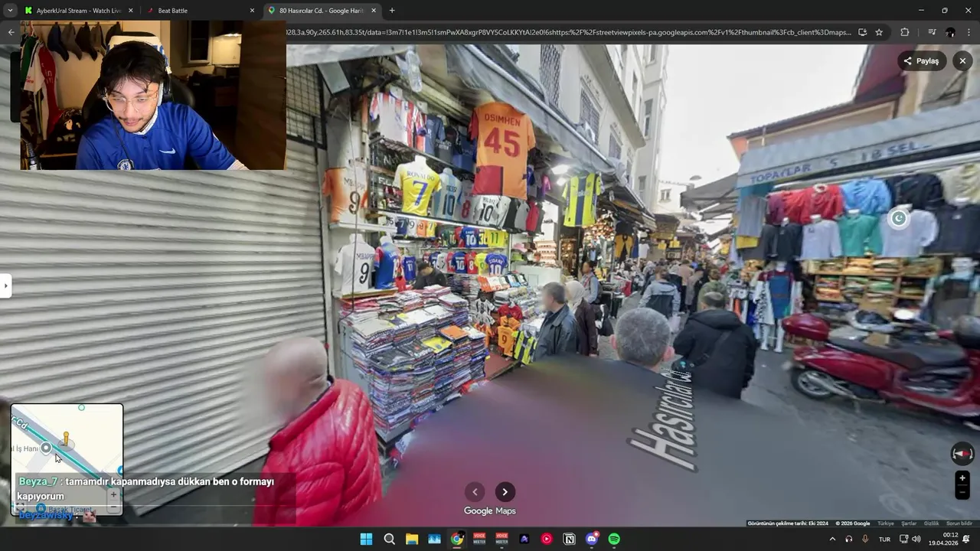Click Chrome icon on taskbar
The image size is (980, 551).
coord(457,539)
